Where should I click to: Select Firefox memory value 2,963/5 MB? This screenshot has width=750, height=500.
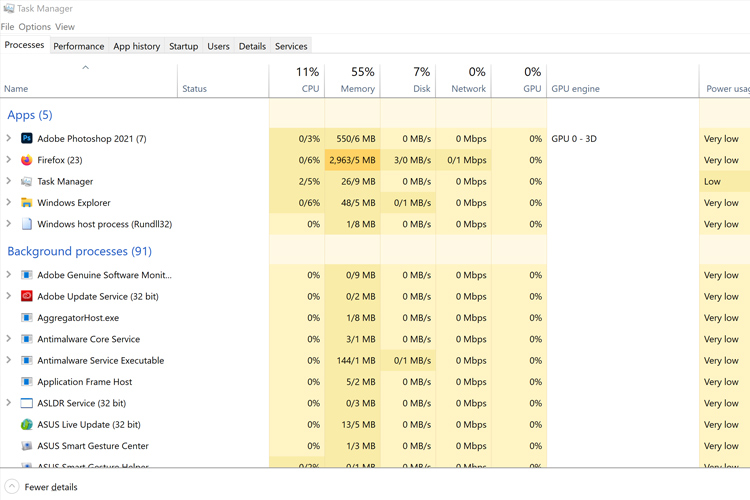pyautogui.click(x=353, y=160)
